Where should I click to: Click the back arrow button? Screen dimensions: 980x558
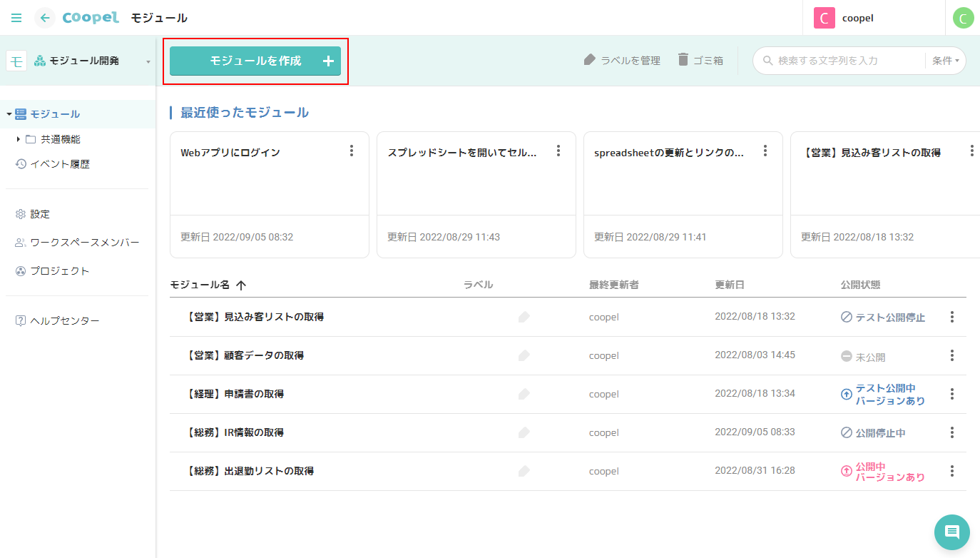[x=45, y=18]
